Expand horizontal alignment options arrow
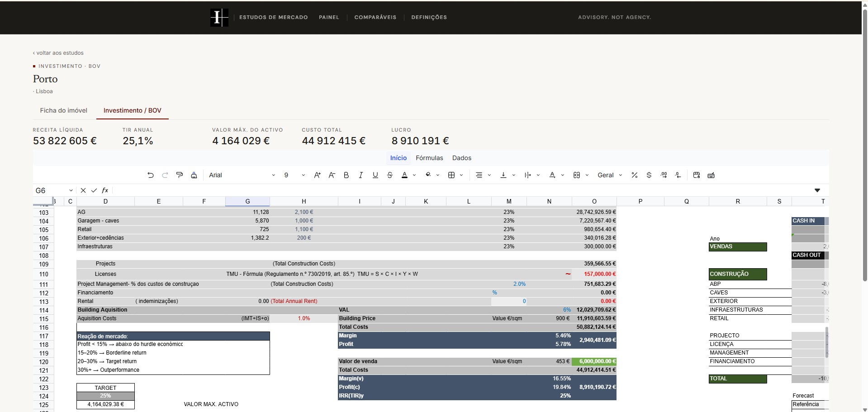The height and width of the screenshot is (412, 868). (489, 175)
